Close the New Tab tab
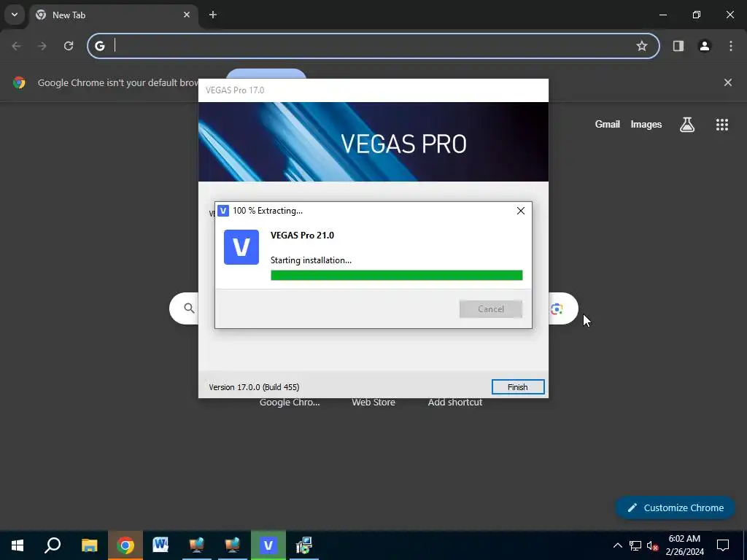This screenshot has width=747, height=560. pos(187,15)
